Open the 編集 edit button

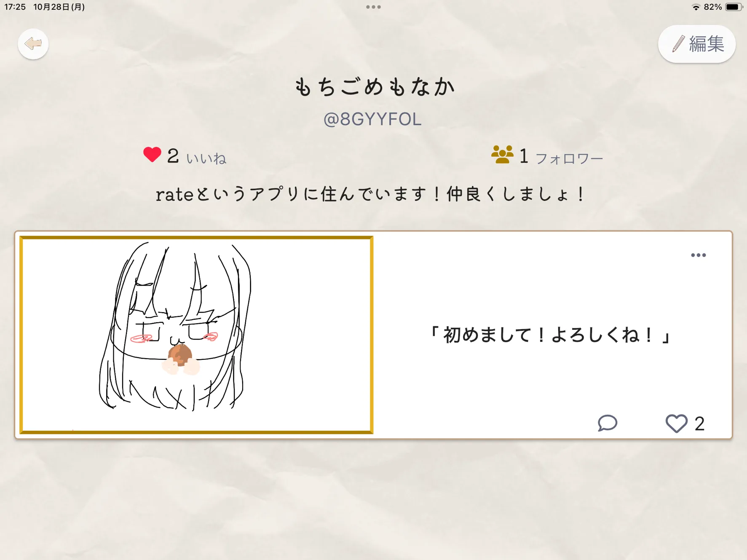pyautogui.click(x=696, y=44)
